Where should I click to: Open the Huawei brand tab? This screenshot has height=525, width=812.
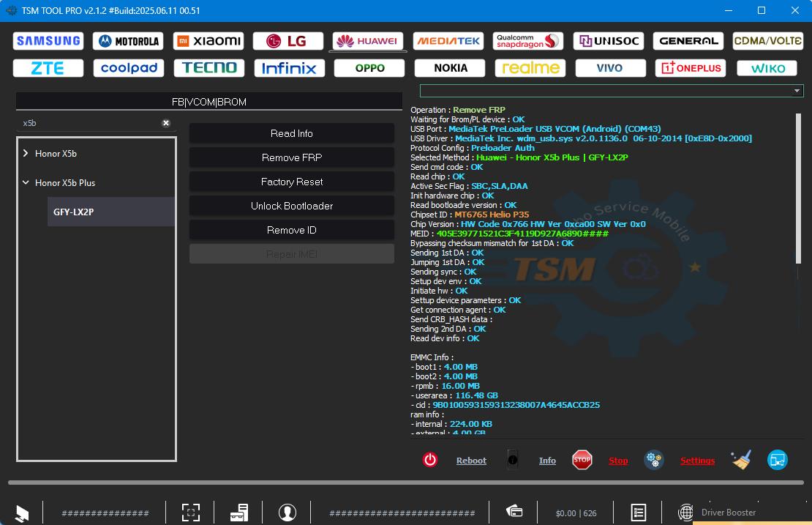[x=368, y=41]
